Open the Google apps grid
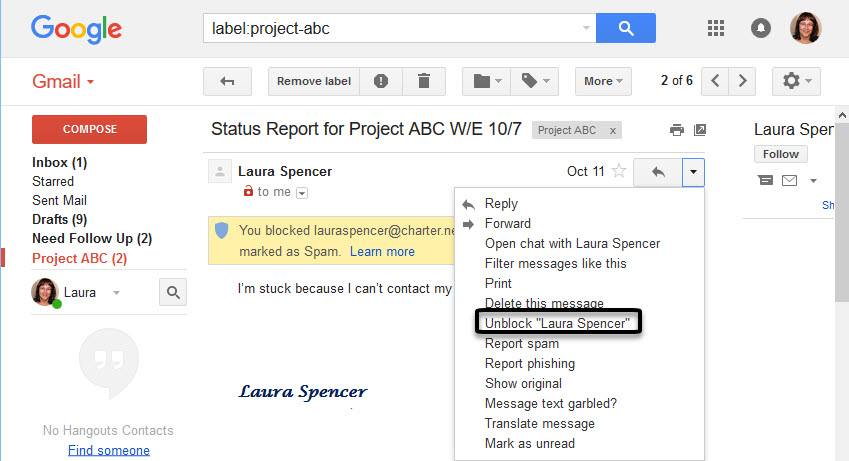 [716, 28]
